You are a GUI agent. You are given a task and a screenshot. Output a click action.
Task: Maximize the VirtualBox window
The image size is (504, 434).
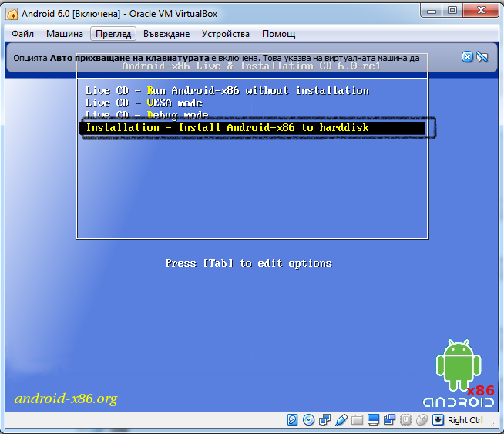point(452,11)
